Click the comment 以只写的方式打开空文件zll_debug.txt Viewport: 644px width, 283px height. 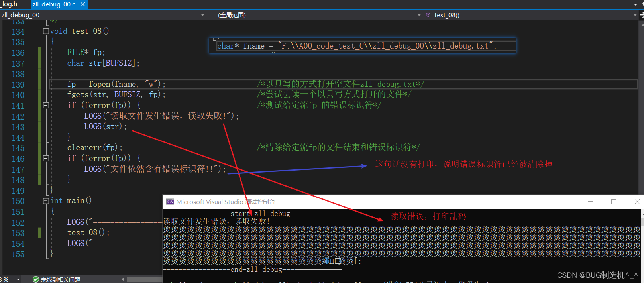[x=341, y=84]
